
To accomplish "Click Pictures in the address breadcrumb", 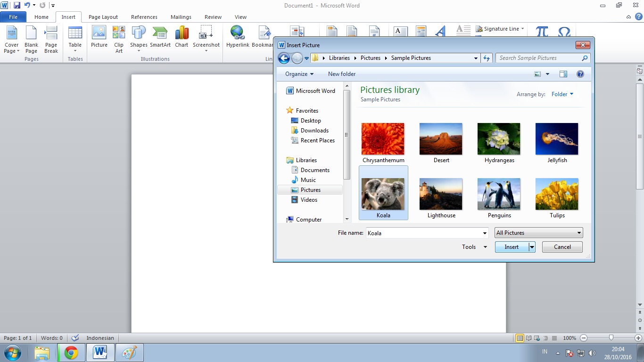I will 371,58.
